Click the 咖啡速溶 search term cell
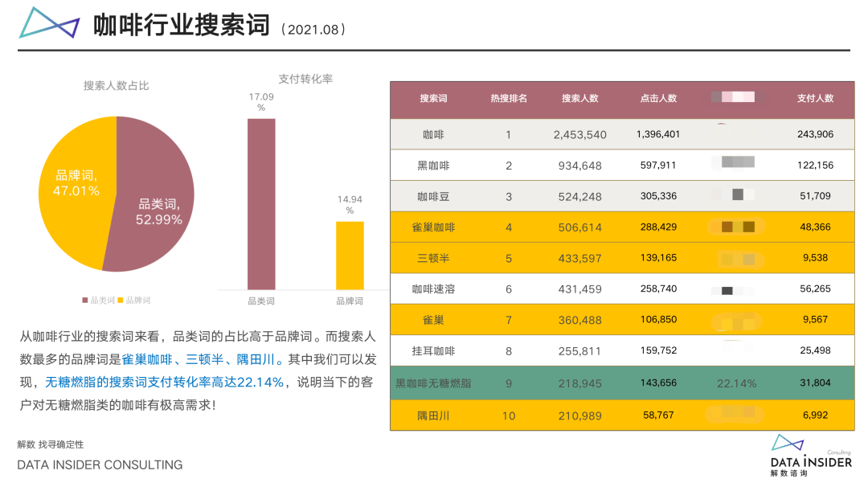The image size is (868, 483). click(433, 289)
